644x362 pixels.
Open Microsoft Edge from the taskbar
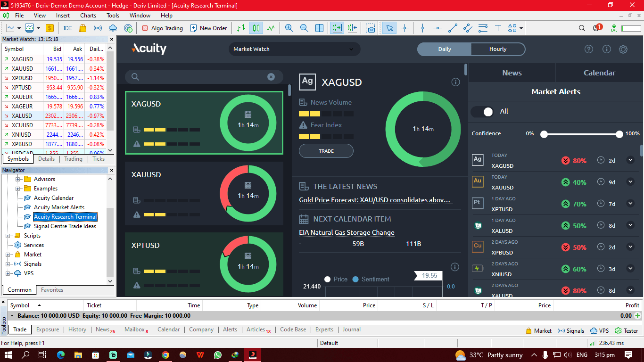pyautogui.click(x=60, y=355)
